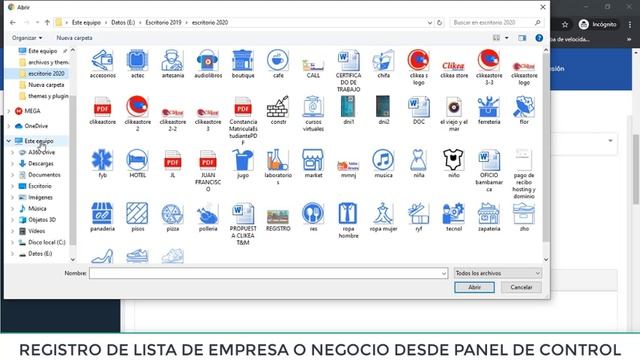Open the Organizar dropdown menu
Image resolution: width=640 pixels, height=360 pixels.
tap(27, 38)
